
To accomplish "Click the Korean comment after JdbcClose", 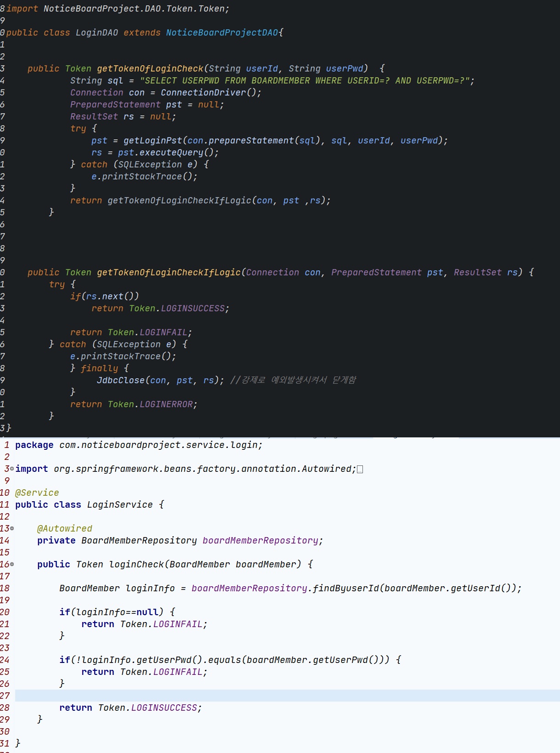I will click(x=293, y=380).
